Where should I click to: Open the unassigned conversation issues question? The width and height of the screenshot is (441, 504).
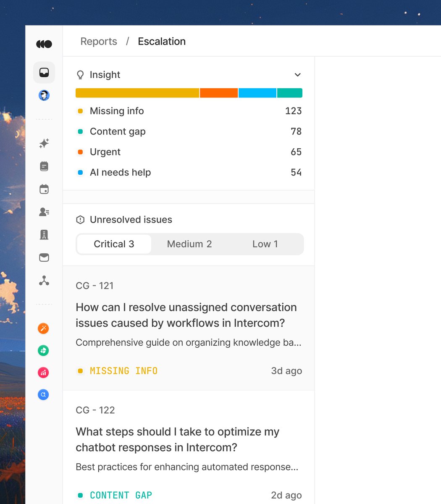click(186, 315)
